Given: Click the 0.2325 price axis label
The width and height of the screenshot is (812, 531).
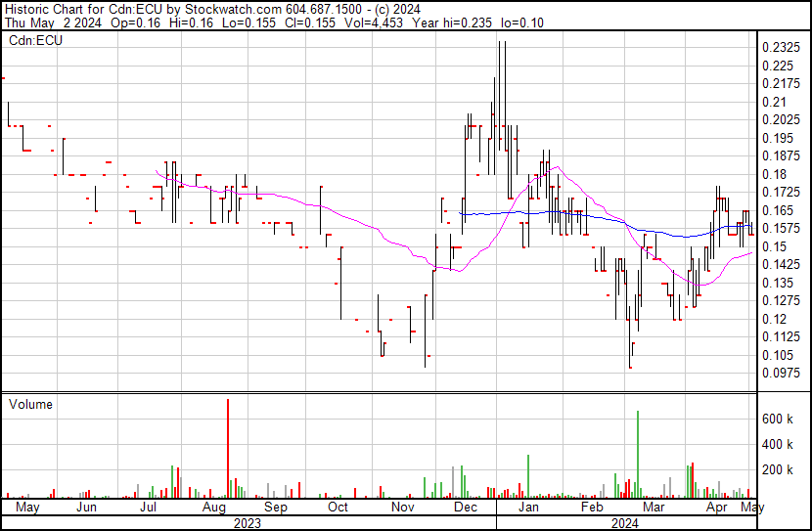Looking at the screenshot, I should [x=780, y=47].
